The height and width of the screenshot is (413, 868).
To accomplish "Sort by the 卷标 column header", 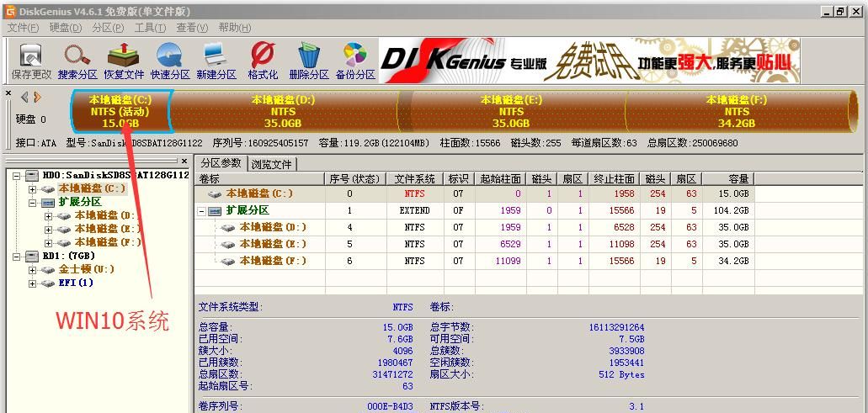I will pos(258,178).
